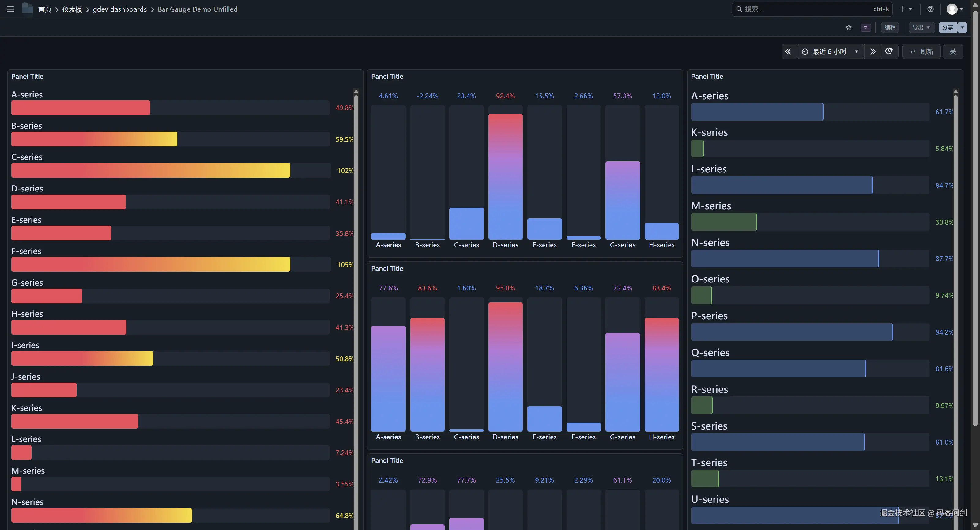
Task: Open the 最近 6 小时 time range picker
Action: click(830, 51)
